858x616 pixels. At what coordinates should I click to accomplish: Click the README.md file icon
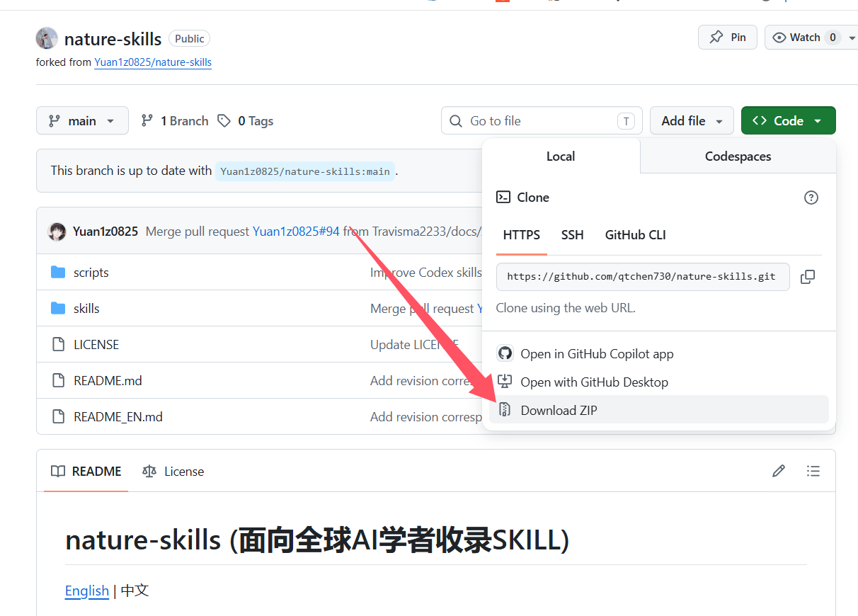59,381
